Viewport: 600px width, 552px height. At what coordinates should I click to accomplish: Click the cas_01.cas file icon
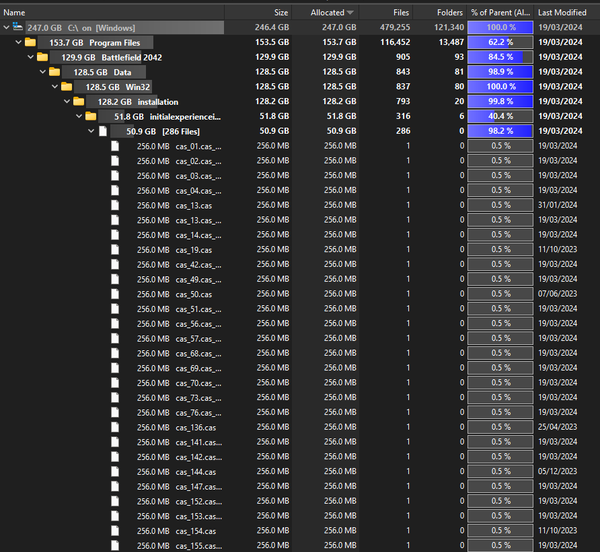pos(115,146)
